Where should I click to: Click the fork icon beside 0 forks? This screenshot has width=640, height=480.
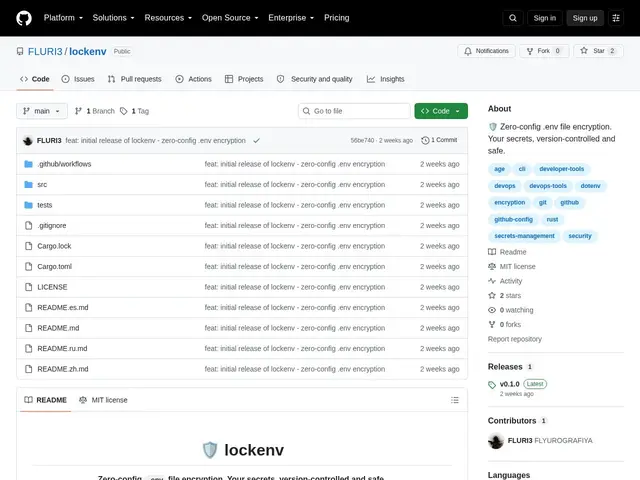click(x=492, y=324)
